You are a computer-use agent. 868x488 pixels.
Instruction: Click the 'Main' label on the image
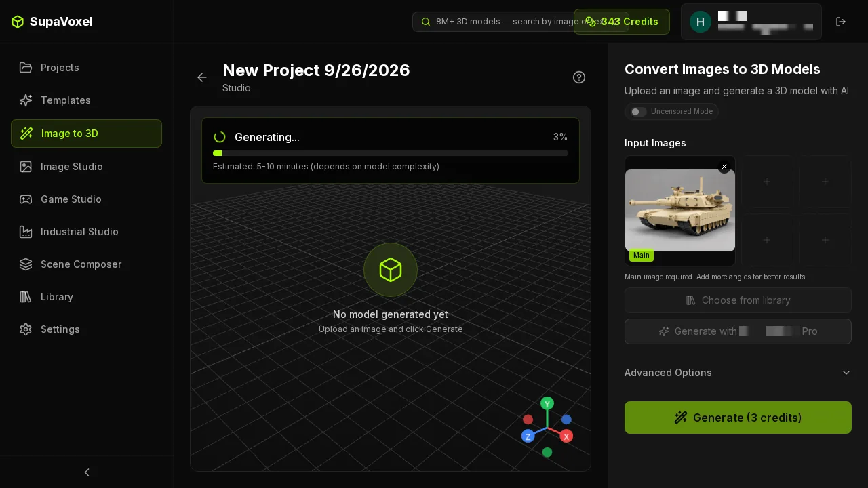[642, 256]
